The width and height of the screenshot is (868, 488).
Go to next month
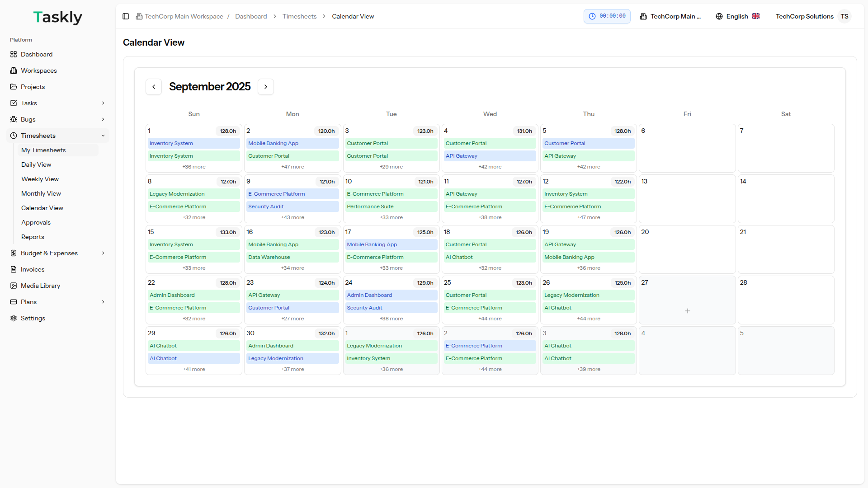[x=266, y=87]
